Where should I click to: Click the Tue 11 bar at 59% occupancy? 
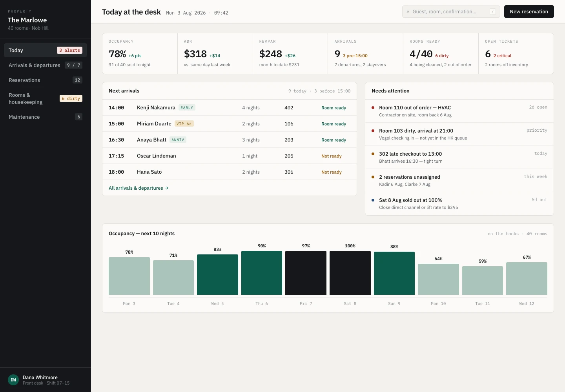pyautogui.click(x=483, y=280)
